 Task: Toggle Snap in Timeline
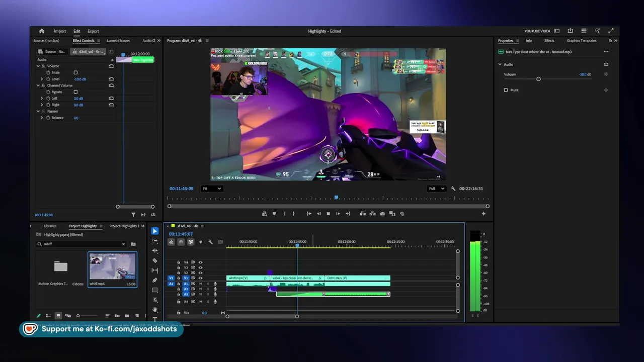[181, 242]
